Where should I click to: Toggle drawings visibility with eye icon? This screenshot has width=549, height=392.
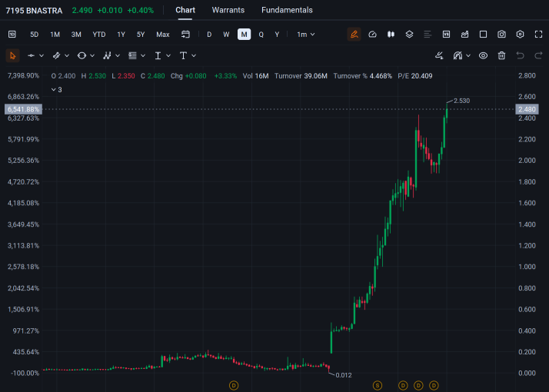click(x=483, y=55)
